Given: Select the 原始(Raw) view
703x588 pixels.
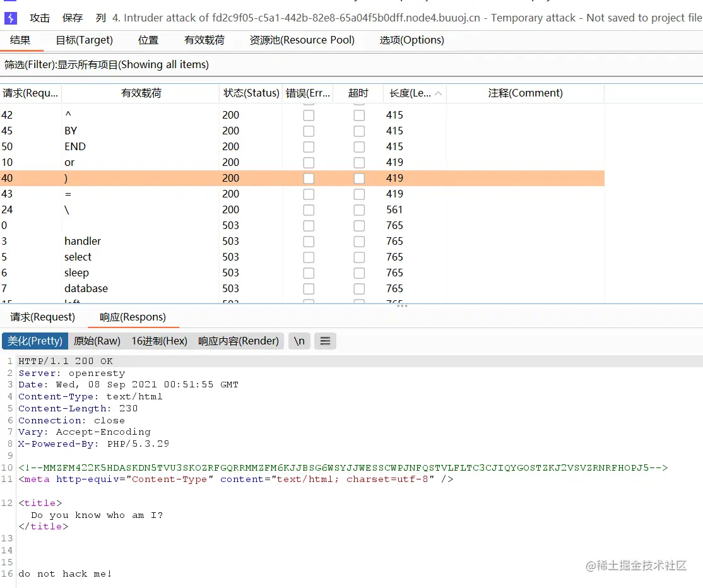Looking at the screenshot, I should 97,341.
